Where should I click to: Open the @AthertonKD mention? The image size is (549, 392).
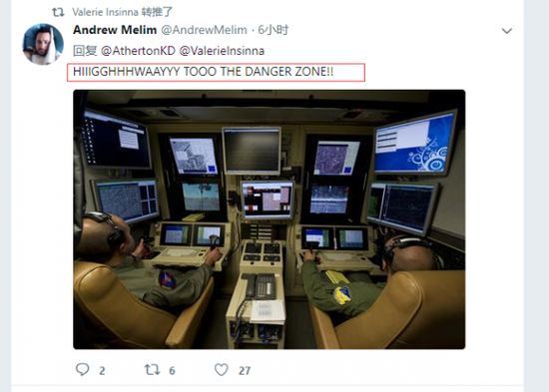[138, 51]
